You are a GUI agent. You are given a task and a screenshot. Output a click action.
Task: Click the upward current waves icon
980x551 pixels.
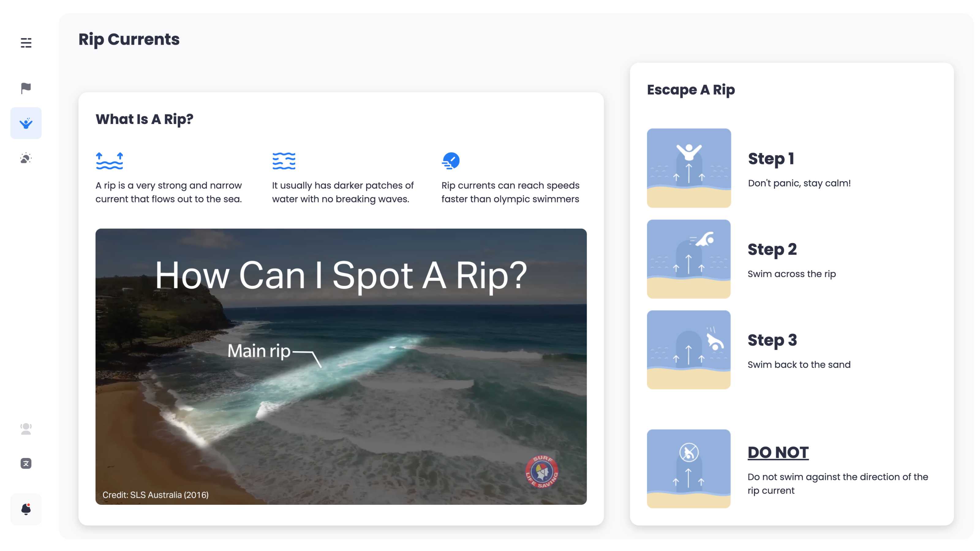(110, 160)
